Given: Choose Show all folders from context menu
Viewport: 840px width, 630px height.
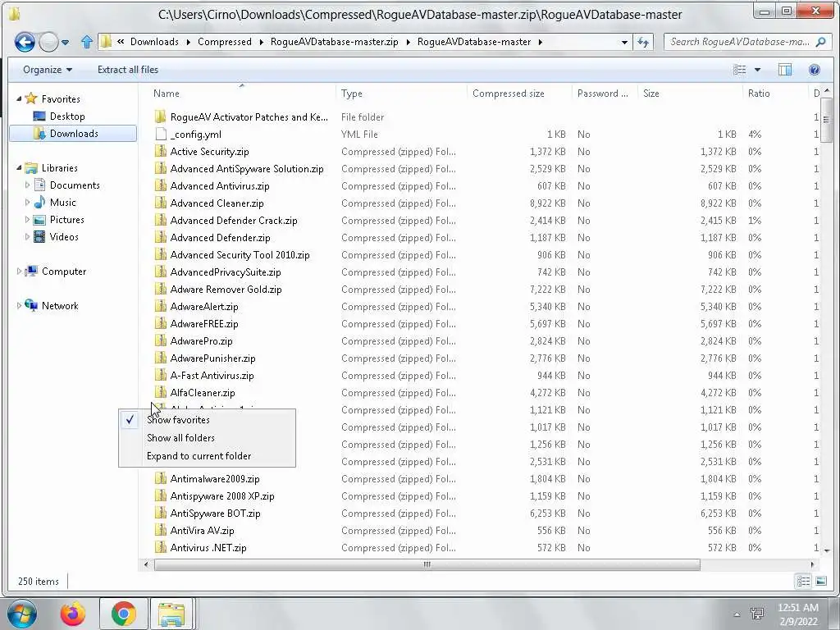Looking at the screenshot, I should [x=207, y=438].
